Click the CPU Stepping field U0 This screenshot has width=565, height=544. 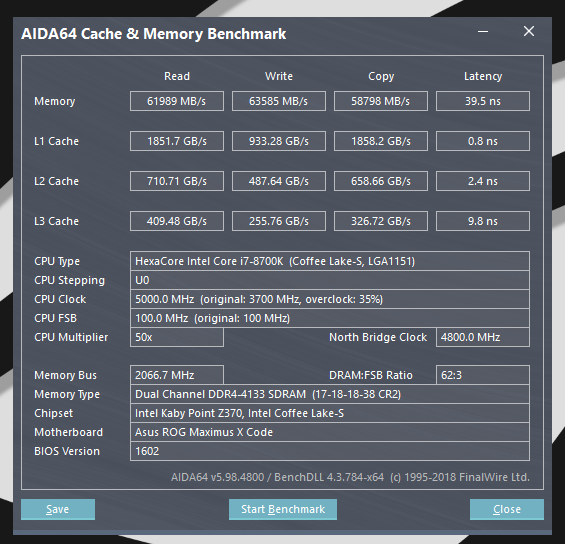(x=330, y=280)
